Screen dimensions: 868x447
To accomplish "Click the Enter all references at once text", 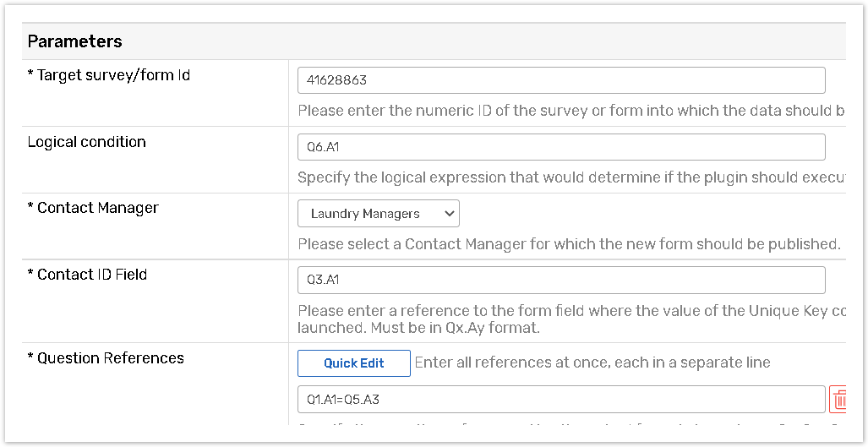I will click(592, 363).
